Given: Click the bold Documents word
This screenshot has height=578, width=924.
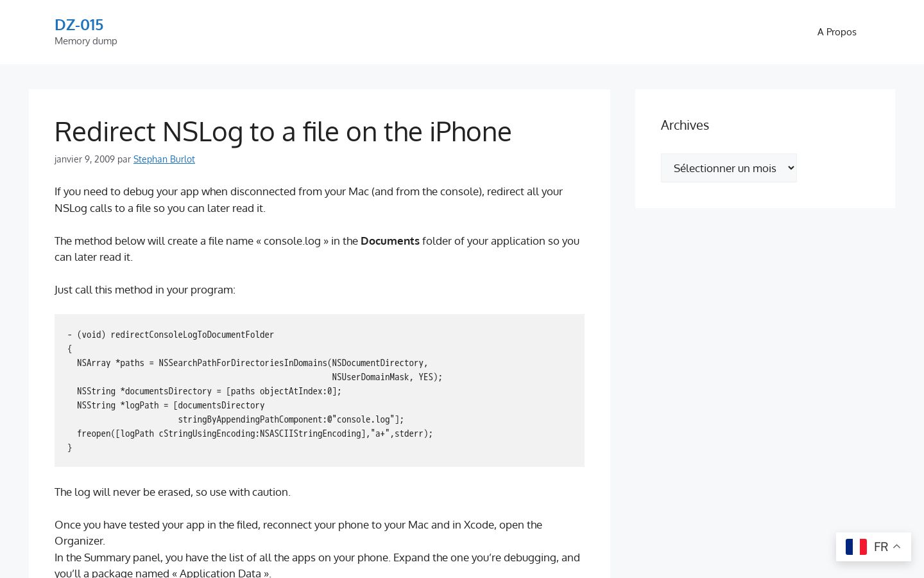Looking at the screenshot, I should click(390, 241).
